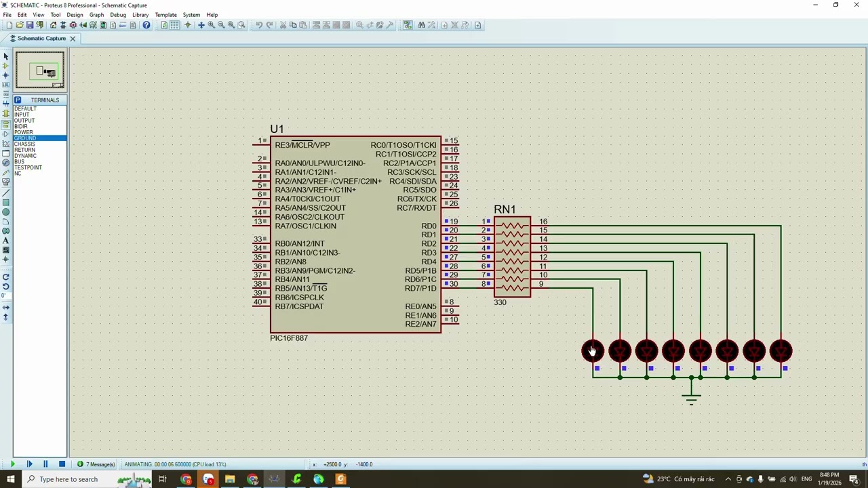Open Task View on the taskbar
This screenshot has height=488, width=868.
tap(163, 479)
